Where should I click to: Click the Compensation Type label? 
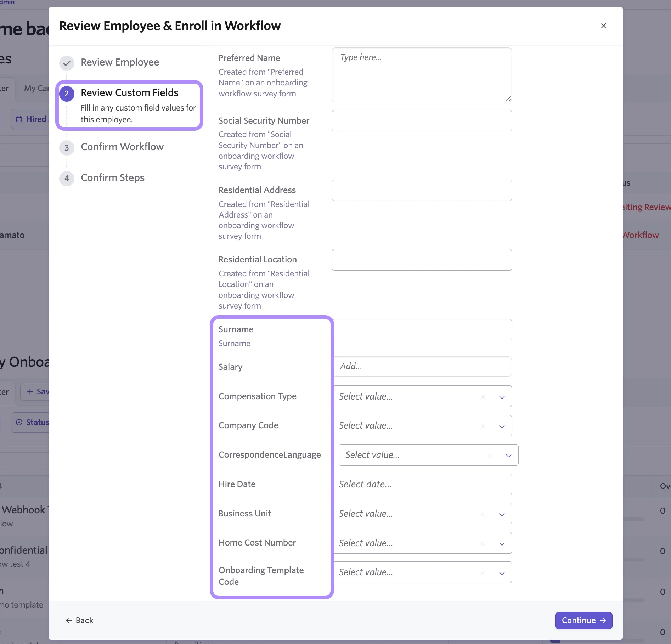pos(257,396)
